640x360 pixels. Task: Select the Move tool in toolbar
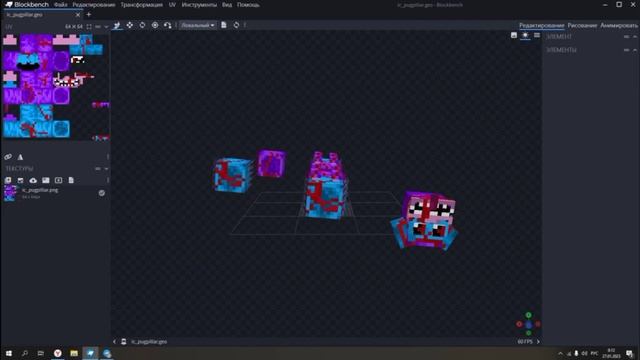pos(117,25)
